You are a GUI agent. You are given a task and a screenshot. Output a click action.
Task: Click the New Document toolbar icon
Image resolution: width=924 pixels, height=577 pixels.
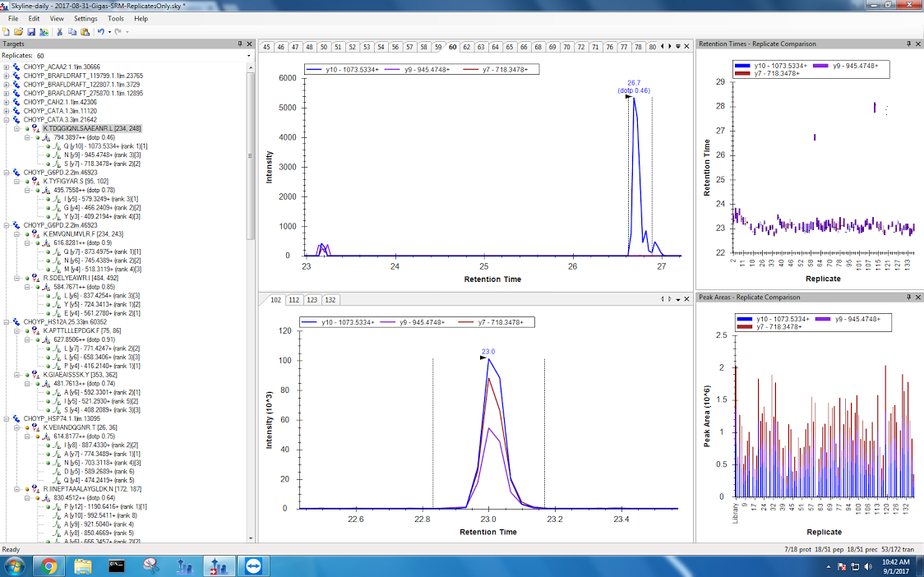click(x=7, y=31)
